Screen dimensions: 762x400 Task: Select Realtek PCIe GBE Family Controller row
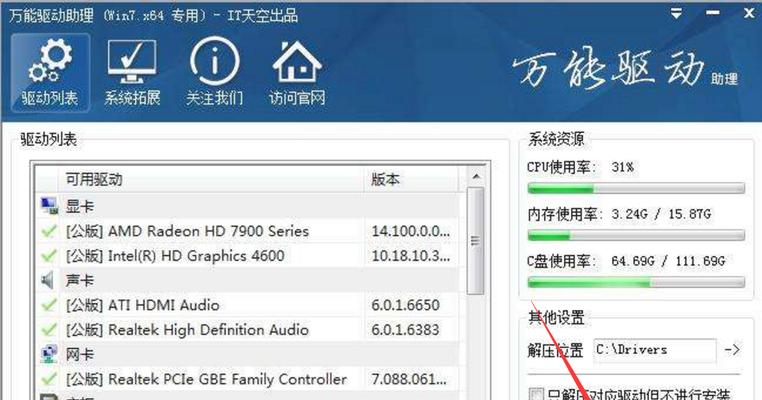248,379
